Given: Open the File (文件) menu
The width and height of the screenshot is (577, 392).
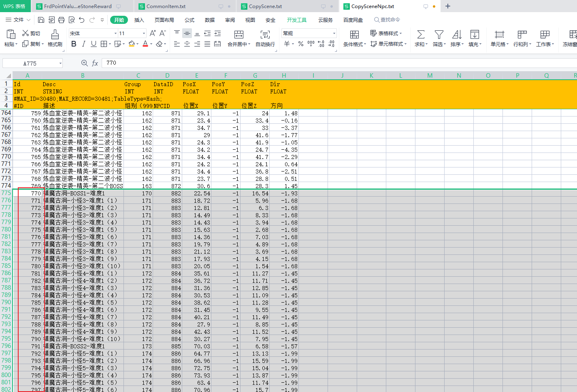Looking at the screenshot, I should point(18,20).
